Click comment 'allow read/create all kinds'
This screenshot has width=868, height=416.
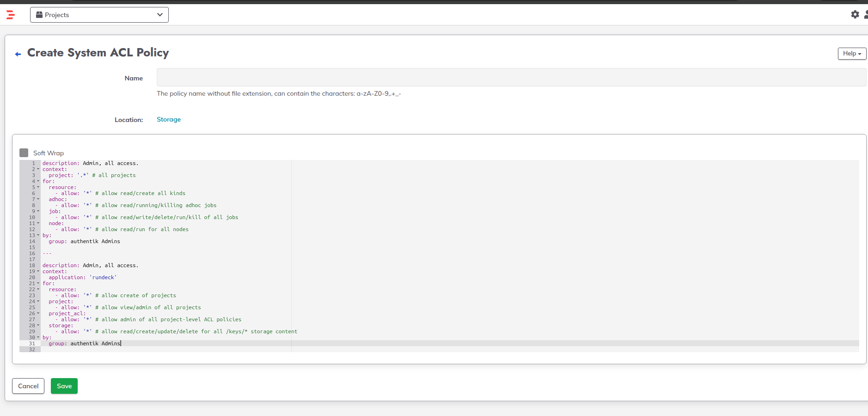pyautogui.click(x=143, y=193)
